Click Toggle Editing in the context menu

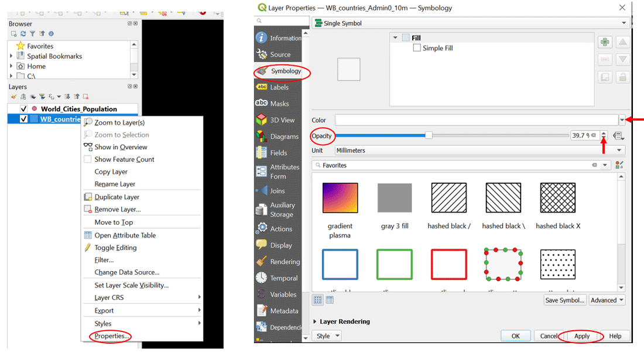click(115, 248)
